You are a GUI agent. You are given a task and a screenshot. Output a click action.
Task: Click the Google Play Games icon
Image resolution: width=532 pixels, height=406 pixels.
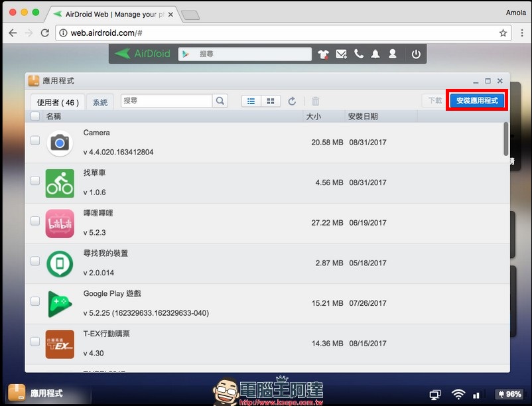coord(60,304)
